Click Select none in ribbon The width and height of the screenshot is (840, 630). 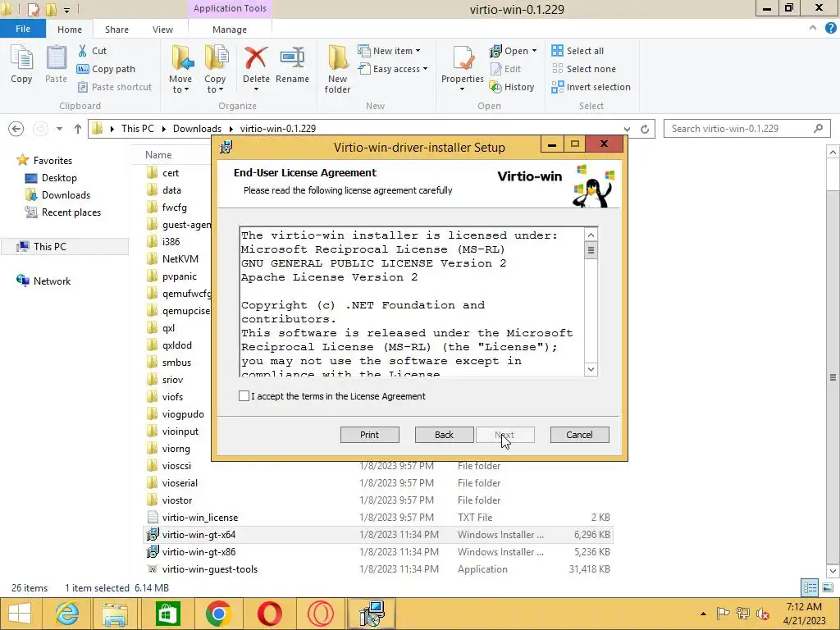point(584,69)
